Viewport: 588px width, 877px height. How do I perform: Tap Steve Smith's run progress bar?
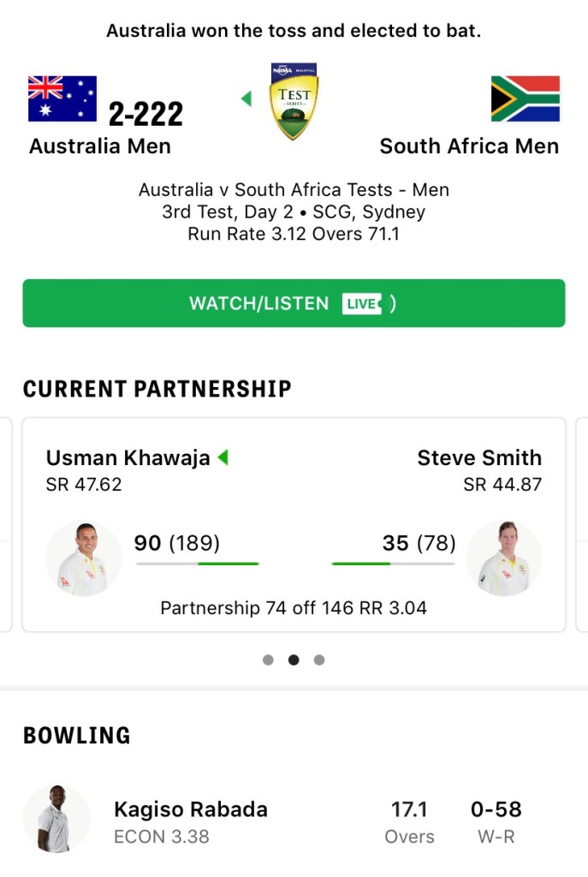[393, 564]
